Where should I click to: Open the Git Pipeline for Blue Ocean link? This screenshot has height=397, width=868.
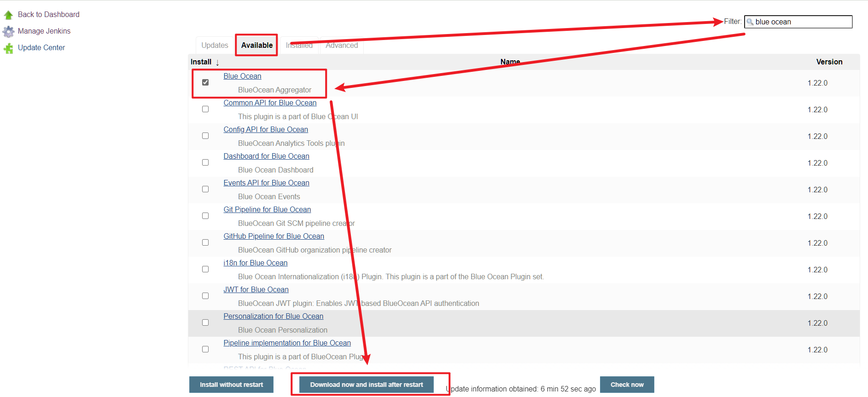tap(267, 210)
